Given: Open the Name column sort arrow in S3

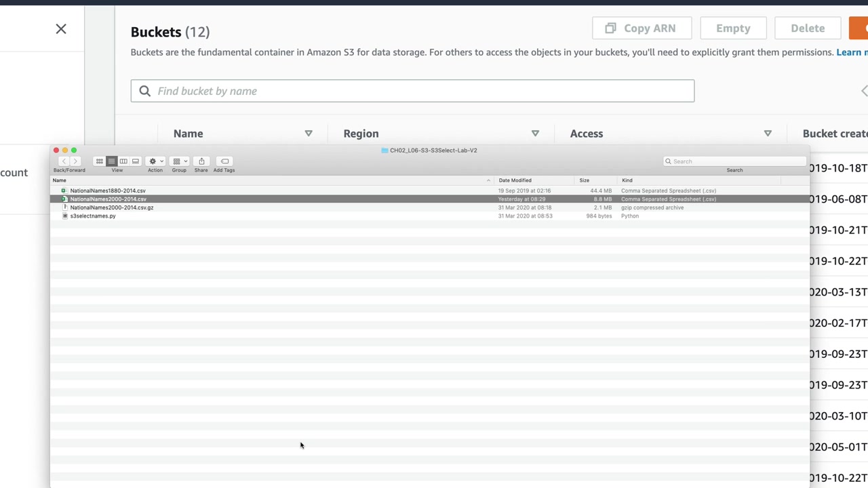Looking at the screenshot, I should click(309, 134).
